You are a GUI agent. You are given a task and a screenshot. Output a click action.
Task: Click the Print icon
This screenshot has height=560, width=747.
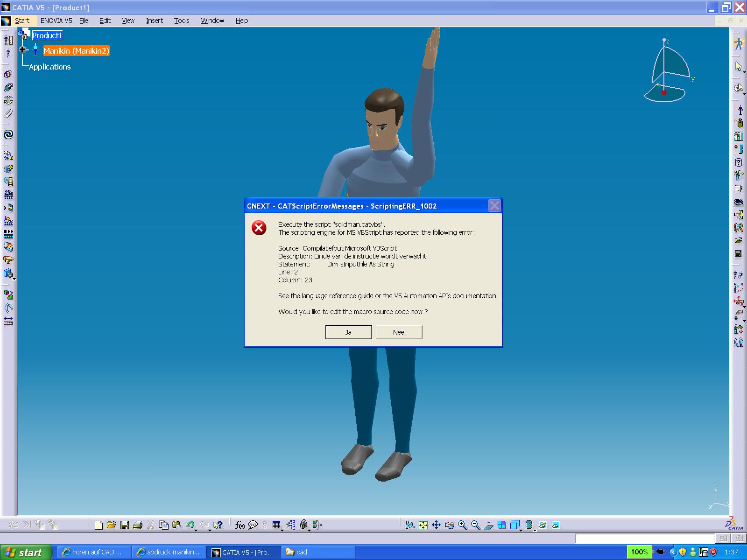pyautogui.click(x=137, y=525)
